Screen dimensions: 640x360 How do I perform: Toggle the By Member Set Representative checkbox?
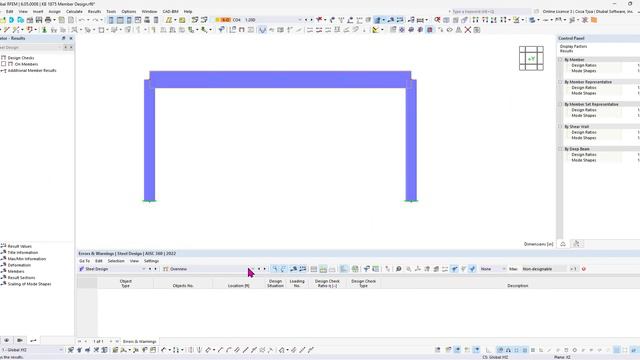pos(560,104)
